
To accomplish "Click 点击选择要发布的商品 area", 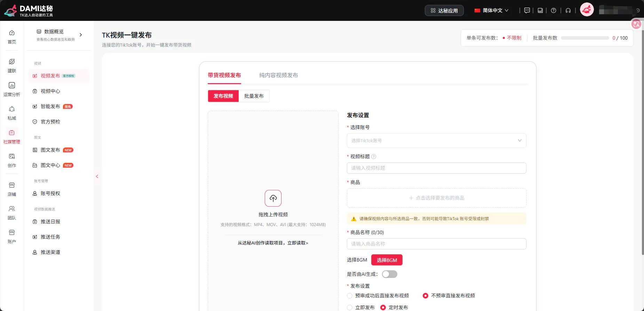I will [x=437, y=198].
